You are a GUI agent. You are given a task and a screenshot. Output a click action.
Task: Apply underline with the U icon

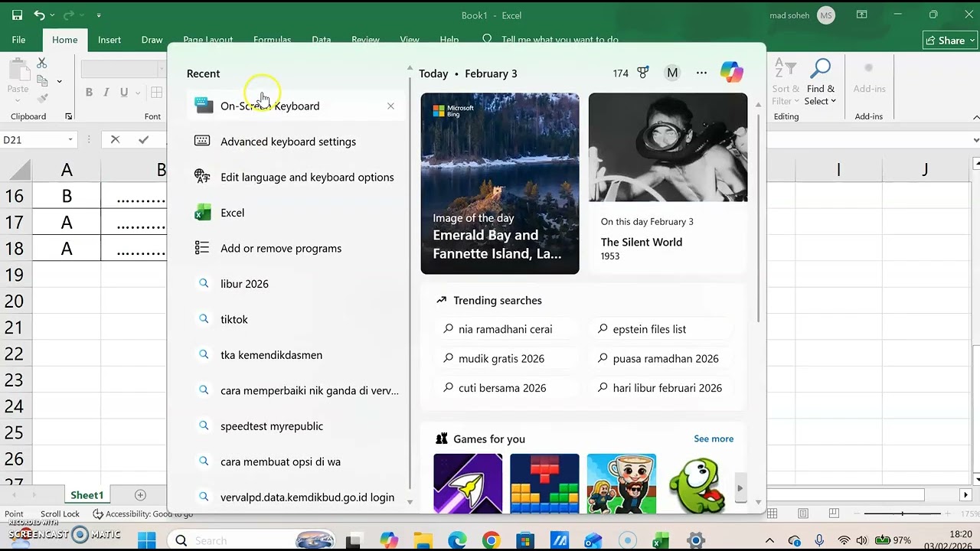(x=124, y=93)
